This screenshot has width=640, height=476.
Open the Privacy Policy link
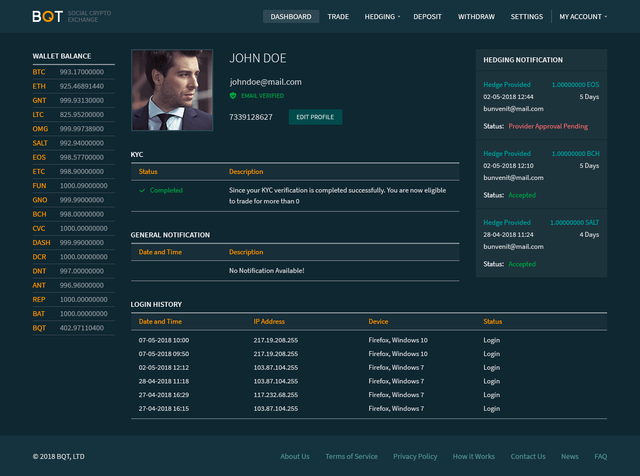(x=415, y=456)
